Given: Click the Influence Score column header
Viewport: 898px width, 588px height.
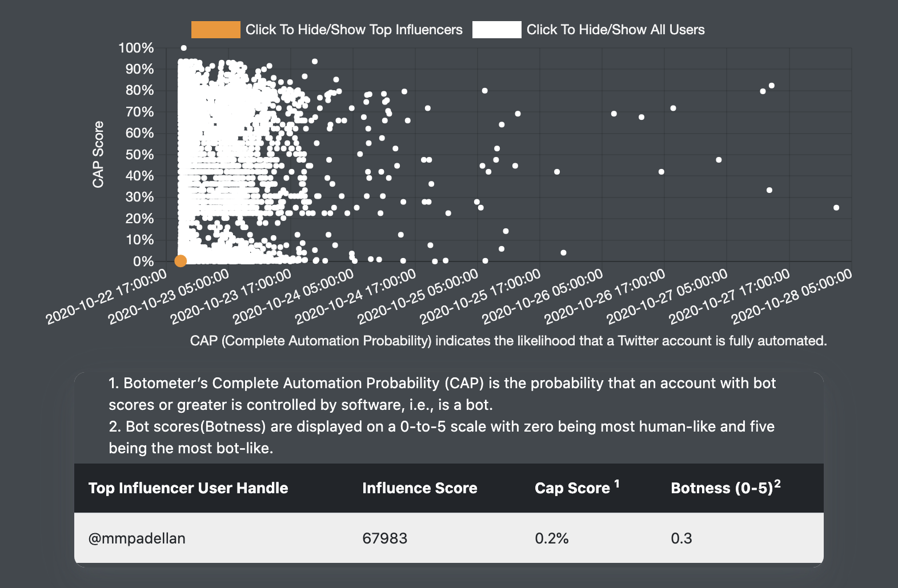Looking at the screenshot, I should pyautogui.click(x=419, y=488).
